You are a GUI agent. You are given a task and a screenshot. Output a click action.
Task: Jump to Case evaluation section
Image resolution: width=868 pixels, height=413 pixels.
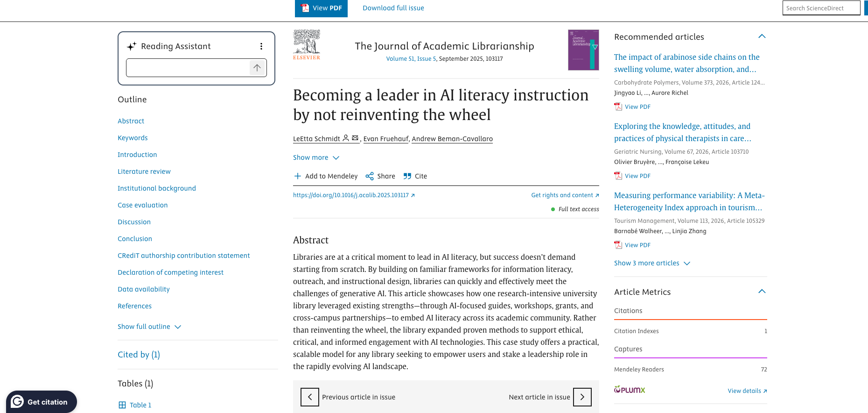pos(142,205)
